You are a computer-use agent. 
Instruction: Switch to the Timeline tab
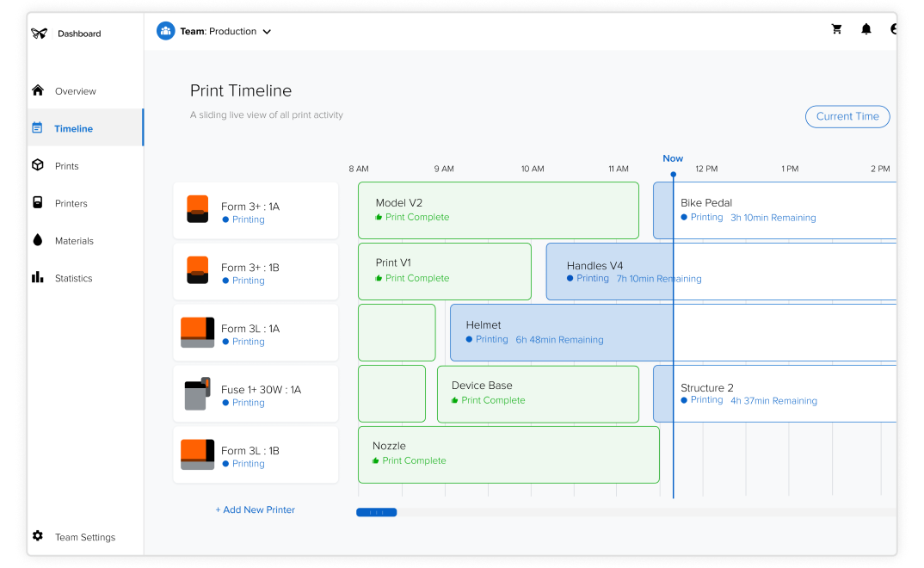click(73, 128)
